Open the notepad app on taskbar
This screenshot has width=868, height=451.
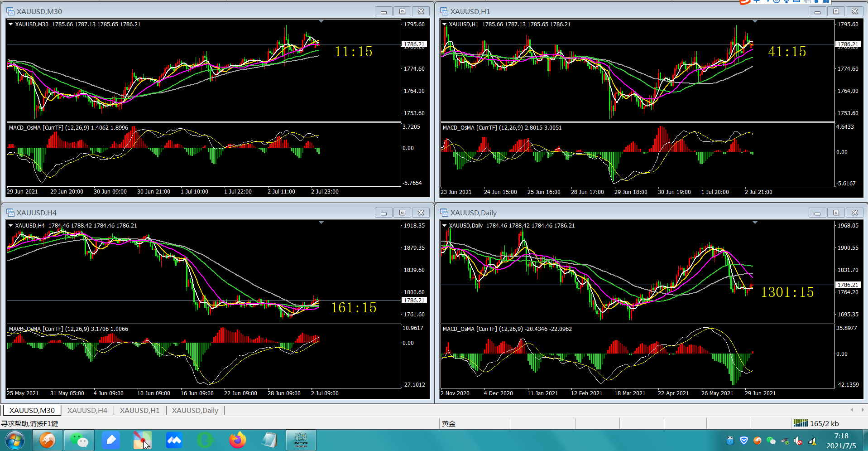tap(269, 440)
